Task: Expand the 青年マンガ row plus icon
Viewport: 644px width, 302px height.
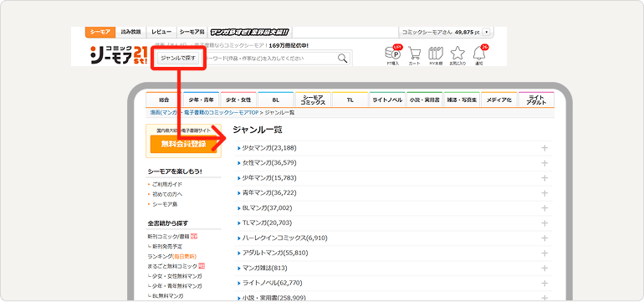Action: click(x=544, y=193)
